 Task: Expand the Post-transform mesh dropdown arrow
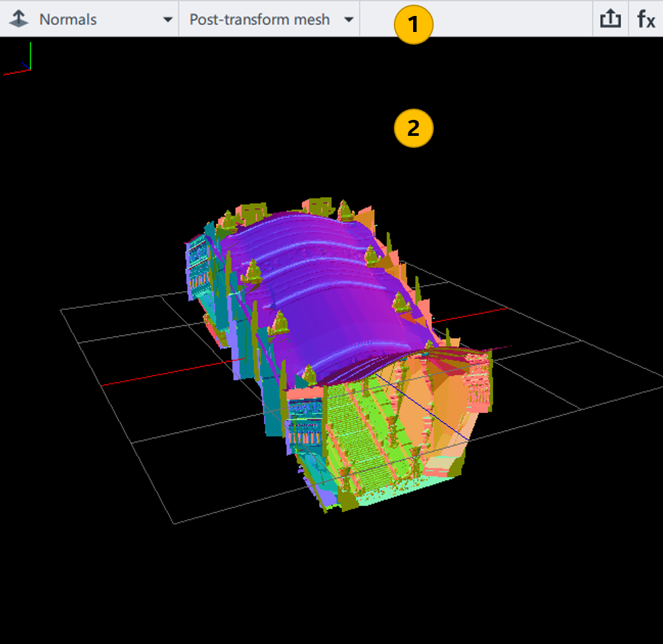(x=348, y=20)
